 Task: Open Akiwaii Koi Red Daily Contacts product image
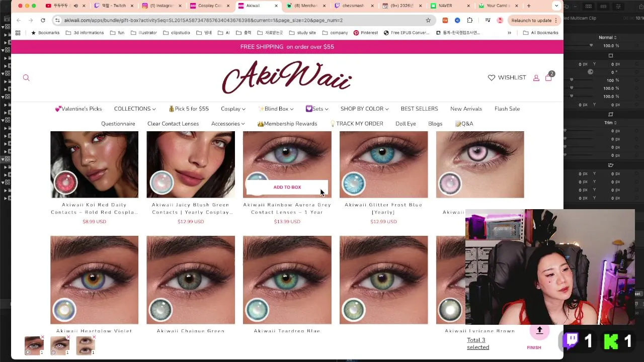(94, 164)
